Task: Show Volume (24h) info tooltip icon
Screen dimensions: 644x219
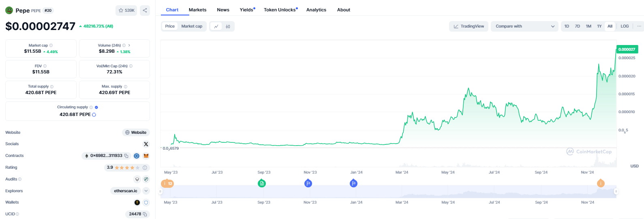Action: 124,45
